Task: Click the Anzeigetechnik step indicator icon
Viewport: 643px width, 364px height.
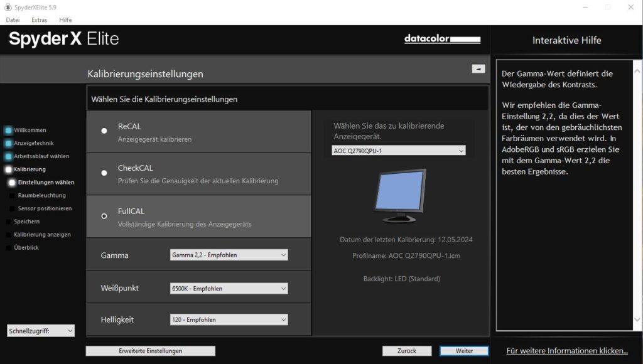Action: [x=8, y=143]
